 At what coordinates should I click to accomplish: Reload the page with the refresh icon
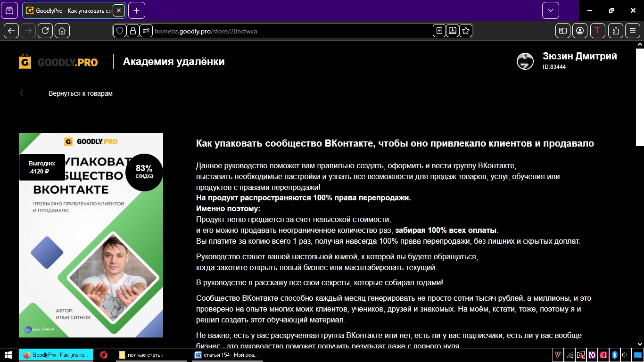pos(45,31)
